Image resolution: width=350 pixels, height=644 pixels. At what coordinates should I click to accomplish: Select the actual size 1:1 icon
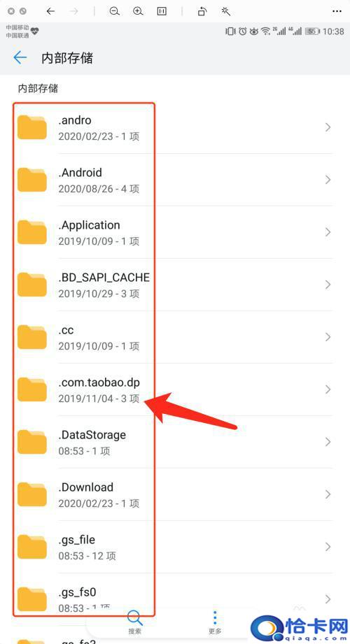click(x=162, y=11)
